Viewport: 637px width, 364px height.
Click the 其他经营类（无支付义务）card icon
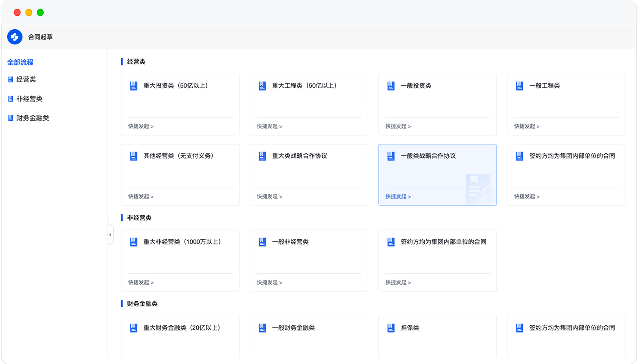pos(134,156)
